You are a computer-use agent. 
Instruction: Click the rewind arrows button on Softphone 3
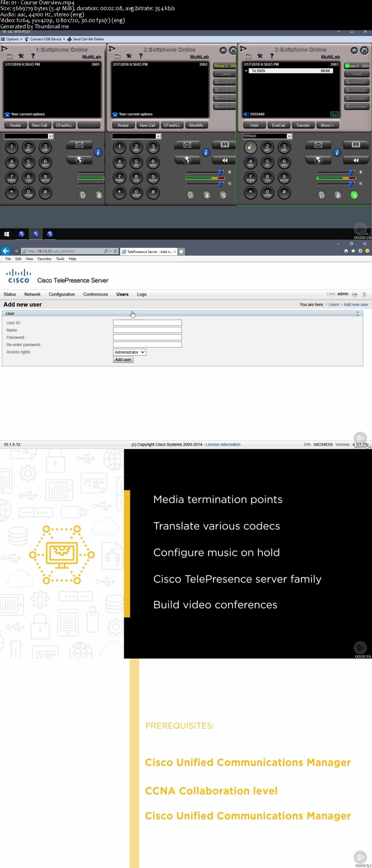pyautogui.click(x=356, y=160)
